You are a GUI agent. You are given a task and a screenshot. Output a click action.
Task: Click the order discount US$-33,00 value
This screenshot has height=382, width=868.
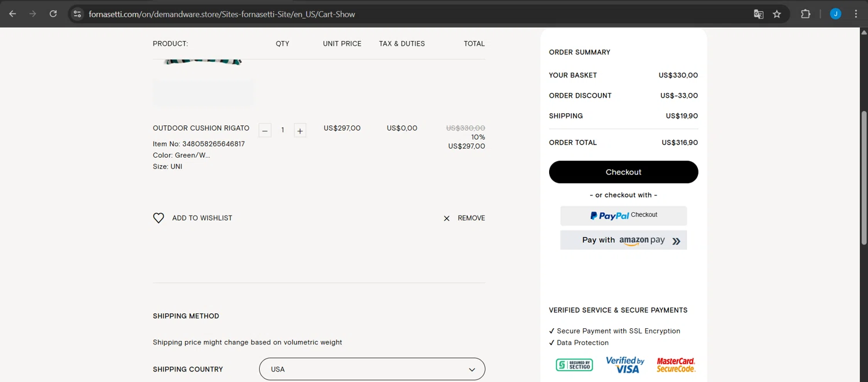tap(679, 96)
